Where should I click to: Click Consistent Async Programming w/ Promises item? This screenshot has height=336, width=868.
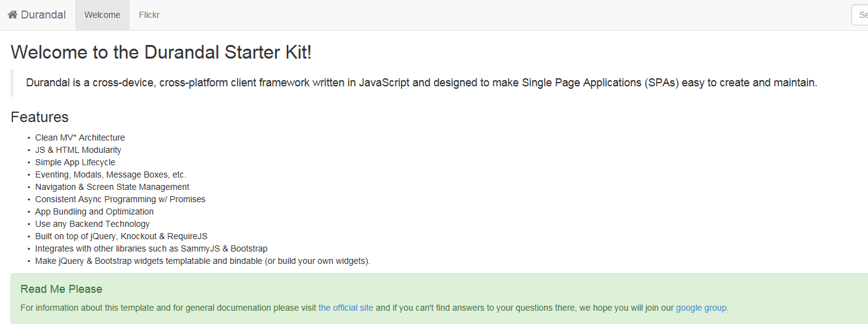120,199
